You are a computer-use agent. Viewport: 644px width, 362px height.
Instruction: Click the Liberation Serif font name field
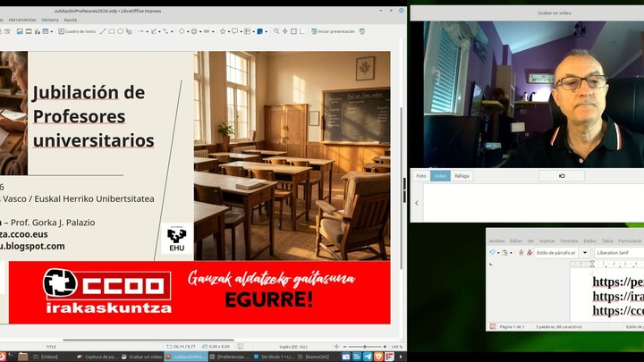pyautogui.click(x=619, y=253)
